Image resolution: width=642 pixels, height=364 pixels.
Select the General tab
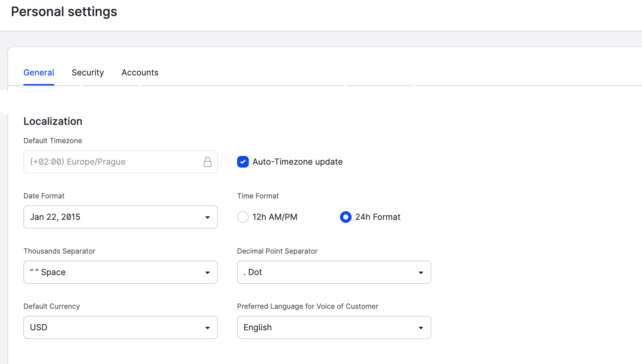pyautogui.click(x=39, y=73)
